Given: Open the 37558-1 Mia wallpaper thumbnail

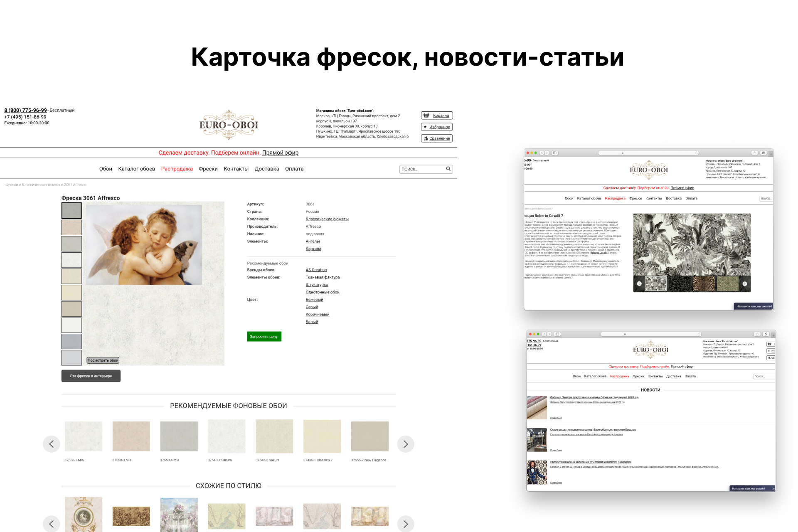Looking at the screenshot, I should tap(84, 436).
